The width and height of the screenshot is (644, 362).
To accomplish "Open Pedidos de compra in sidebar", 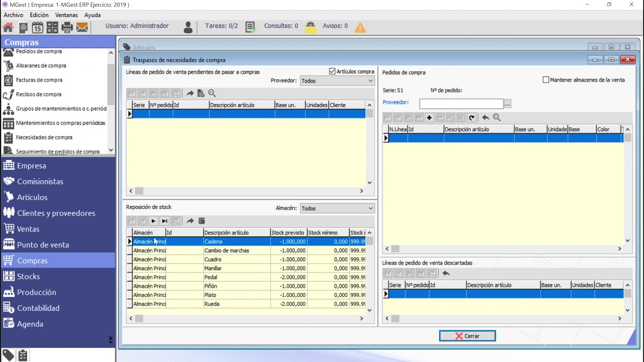I will [x=39, y=51].
